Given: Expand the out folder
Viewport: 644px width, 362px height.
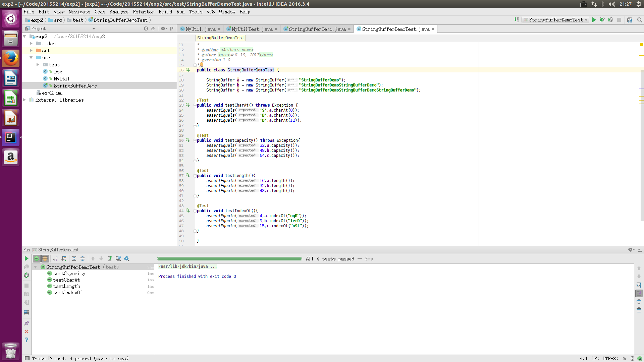Looking at the screenshot, I should pos(31,51).
